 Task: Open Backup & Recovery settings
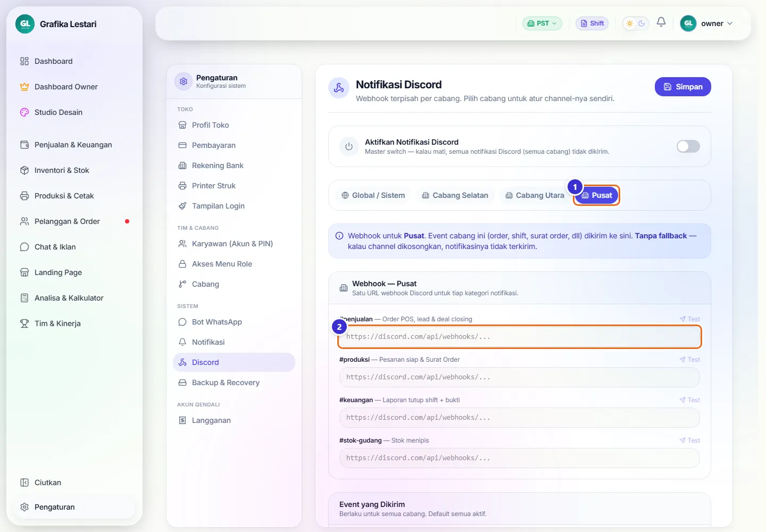click(x=234, y=383)
